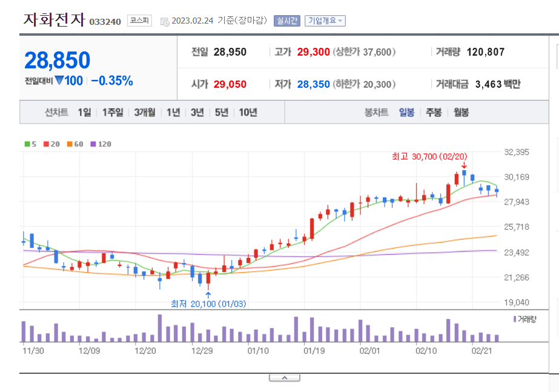This screenshot has width=559, height=392.
Task: Click the red 20-day moving average swatch
Action: (46, 144)
